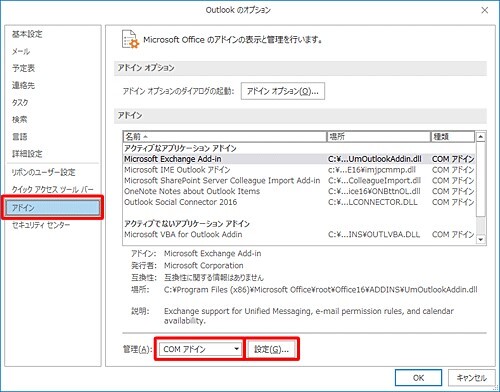Close the Outlook のオプション dialog
500x392 pixels.
tap(485, 10)
